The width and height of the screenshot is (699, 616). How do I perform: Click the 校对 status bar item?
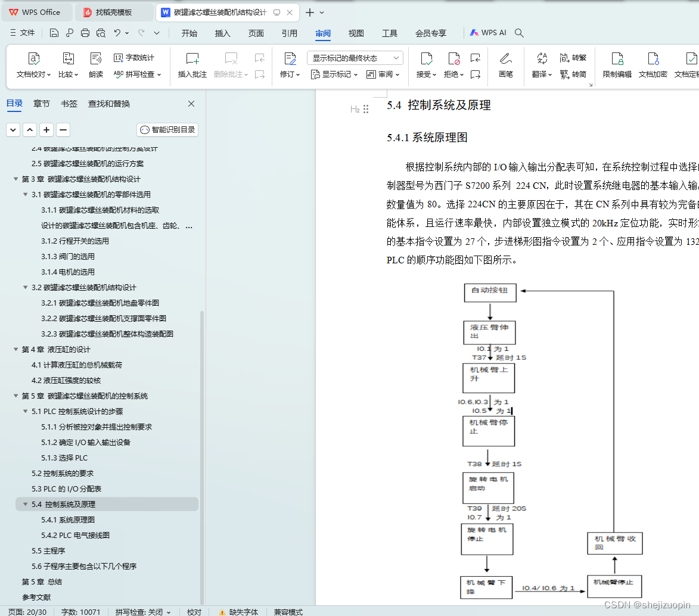(x=194, y=612)
